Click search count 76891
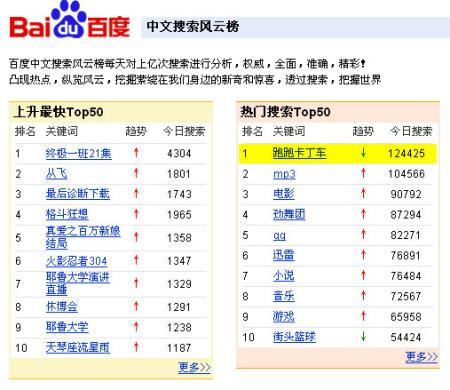Viewport: 450px width, 390px height. click(x=406, y=256)
